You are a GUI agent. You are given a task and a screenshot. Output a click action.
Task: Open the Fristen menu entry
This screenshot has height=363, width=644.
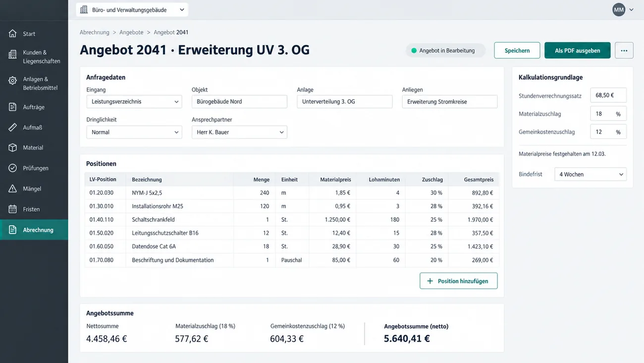point(34,209)
